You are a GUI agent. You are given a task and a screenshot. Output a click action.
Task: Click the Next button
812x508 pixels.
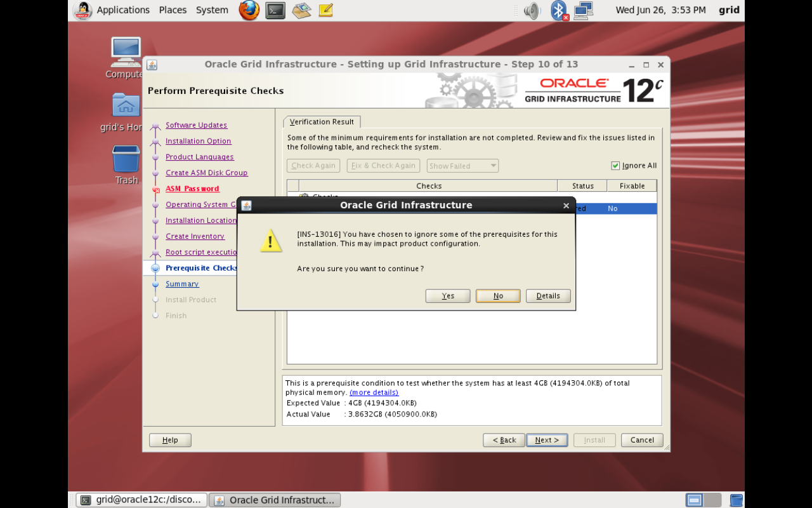click(x=547, y=440)
